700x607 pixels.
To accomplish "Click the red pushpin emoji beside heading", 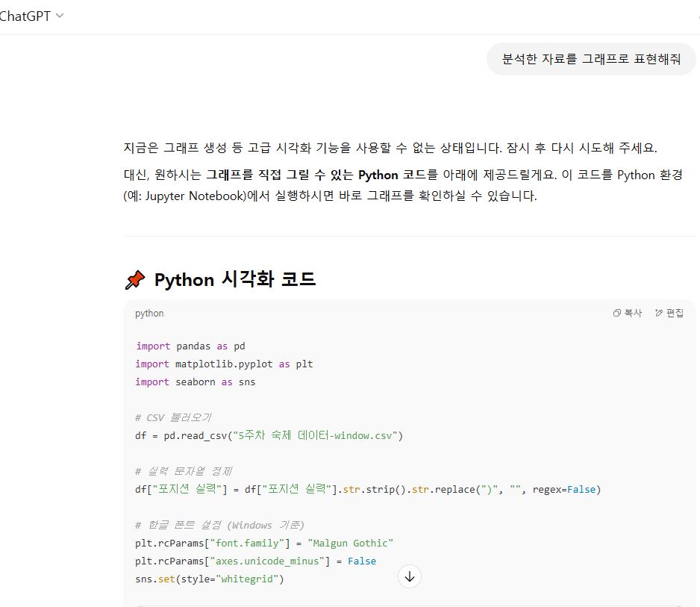I will pyautogui.click(x=135, y=280).
